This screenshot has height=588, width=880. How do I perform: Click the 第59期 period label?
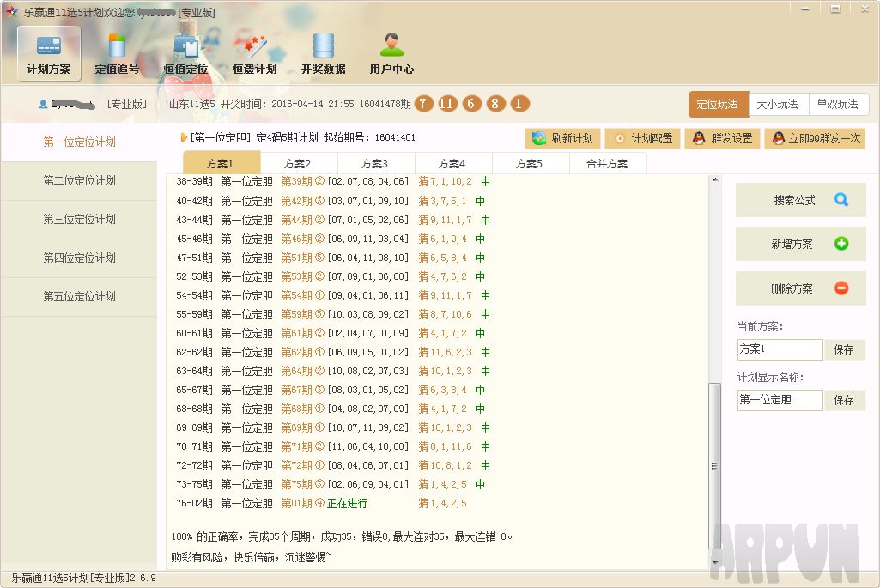pyautogui.click(x=296, y=314)
